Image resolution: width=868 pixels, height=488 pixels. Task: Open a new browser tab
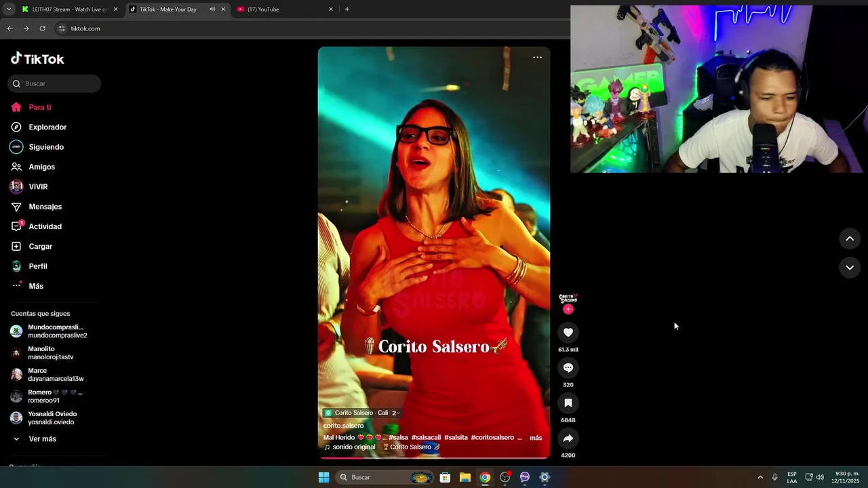click(x=347, y=9)
